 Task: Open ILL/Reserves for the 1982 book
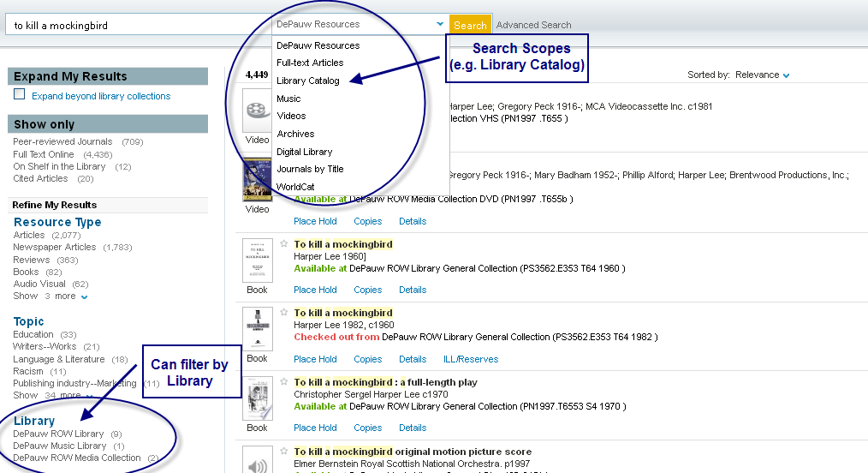coord(471,359)
